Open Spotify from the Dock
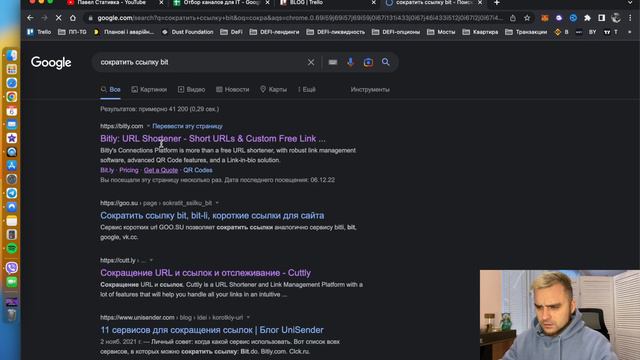Screen dimensions: 640x360 click(12, 248)
